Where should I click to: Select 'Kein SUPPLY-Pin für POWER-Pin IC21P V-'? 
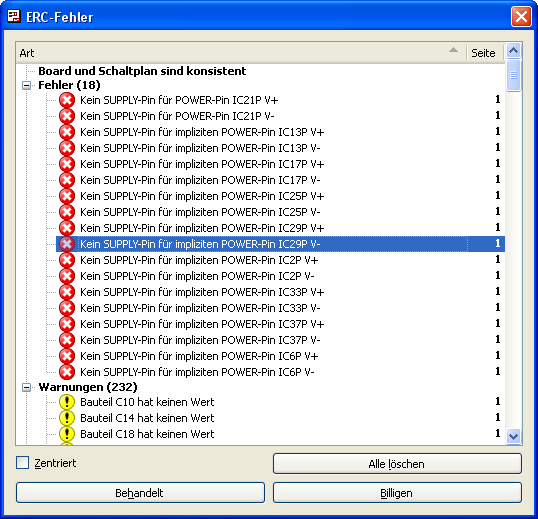click(x=177, y=116)
